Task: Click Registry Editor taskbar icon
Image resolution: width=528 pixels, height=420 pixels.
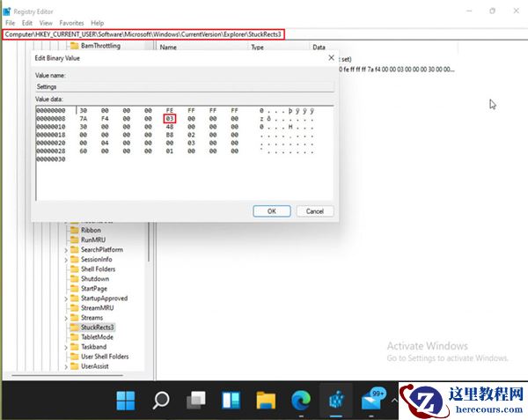Action: coord(336,400)
